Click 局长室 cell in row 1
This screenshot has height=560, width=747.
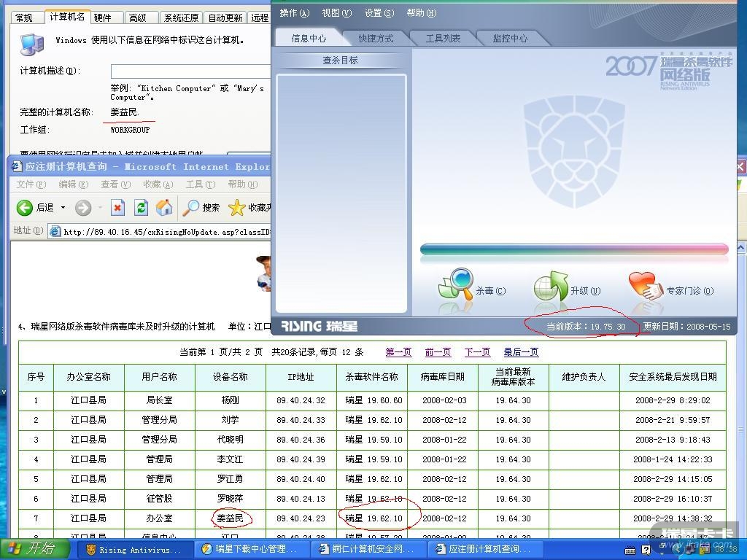click(x=160, y=400)
